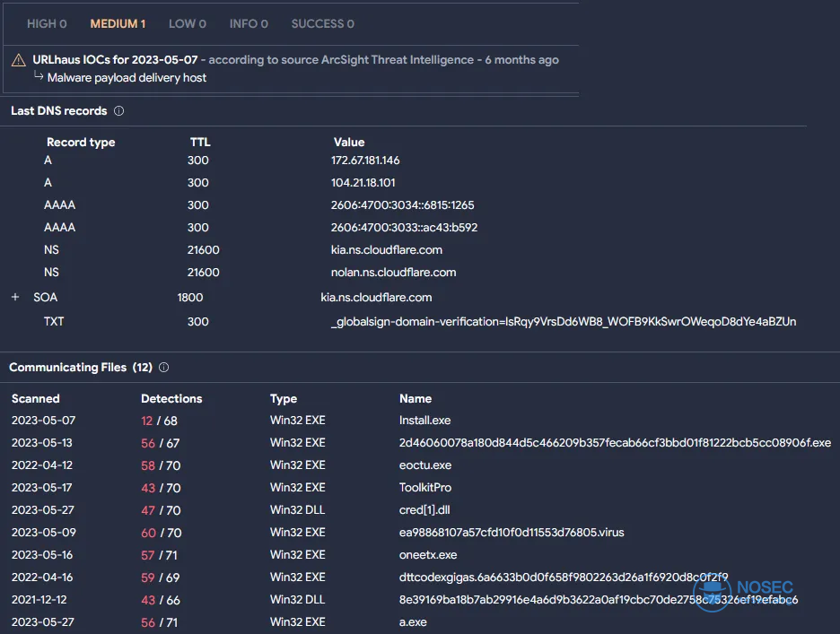The height and width of the screenshot is (634, 840).
Task: Click Malware payload delivery host text
Action: [x=127, y=78]
